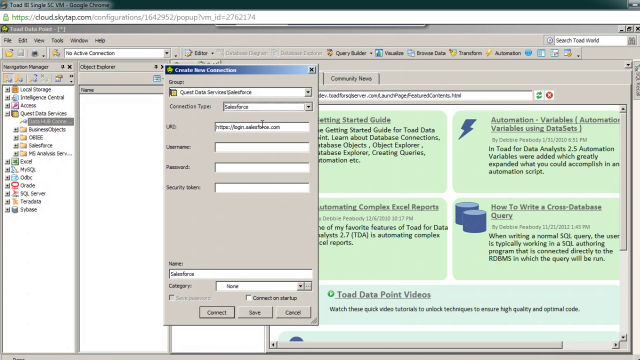Click the toolbar icon left of the gear-window icon
This screenshot has height=360, width=640.
tap(554, 53)
